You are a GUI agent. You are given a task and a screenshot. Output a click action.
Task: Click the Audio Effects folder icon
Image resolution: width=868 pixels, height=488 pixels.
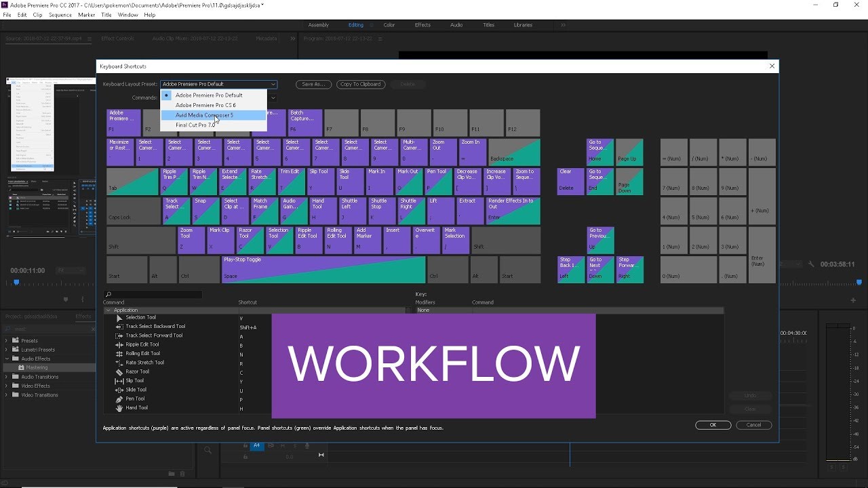(15, 359)
